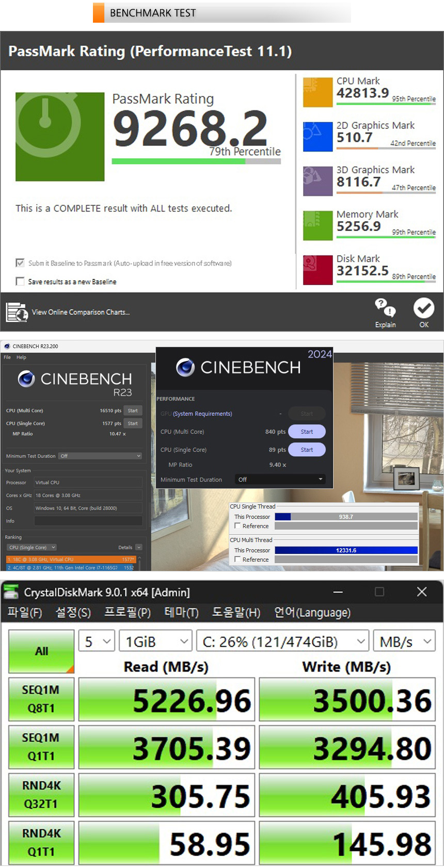
Task: Run the All benchmarks button in CrystalDiskMark
Action: [41, 651]
